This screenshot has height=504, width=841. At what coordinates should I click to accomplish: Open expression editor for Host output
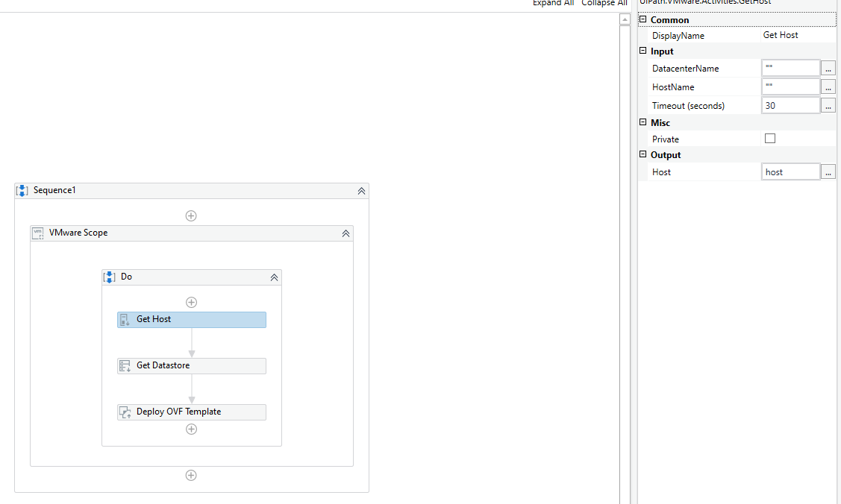click(x=828, y=172)
